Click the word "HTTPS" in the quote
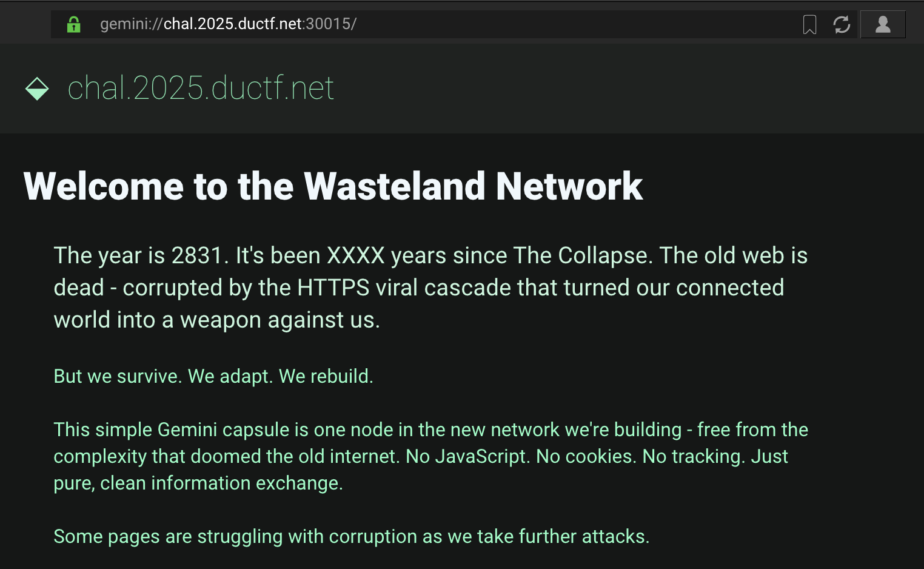 point(333,288)
